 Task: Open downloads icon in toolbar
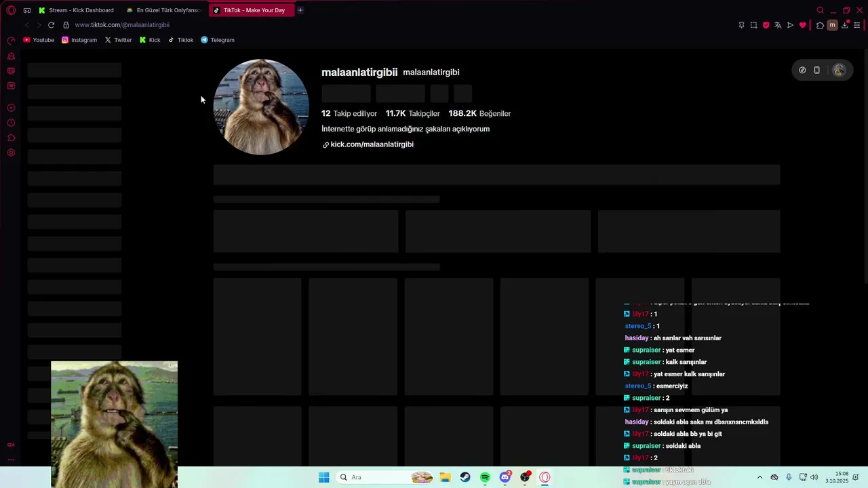pyautogui.click(x=844, y=25)
